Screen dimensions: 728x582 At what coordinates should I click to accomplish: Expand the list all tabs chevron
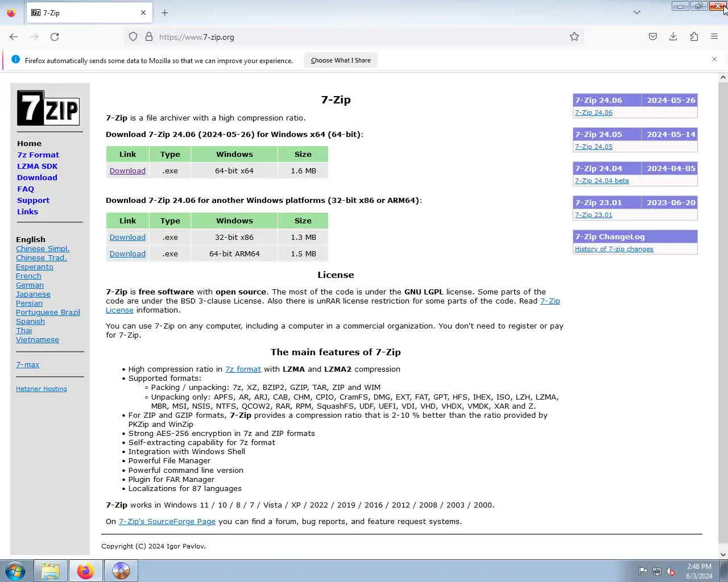[x=637, y=13]
